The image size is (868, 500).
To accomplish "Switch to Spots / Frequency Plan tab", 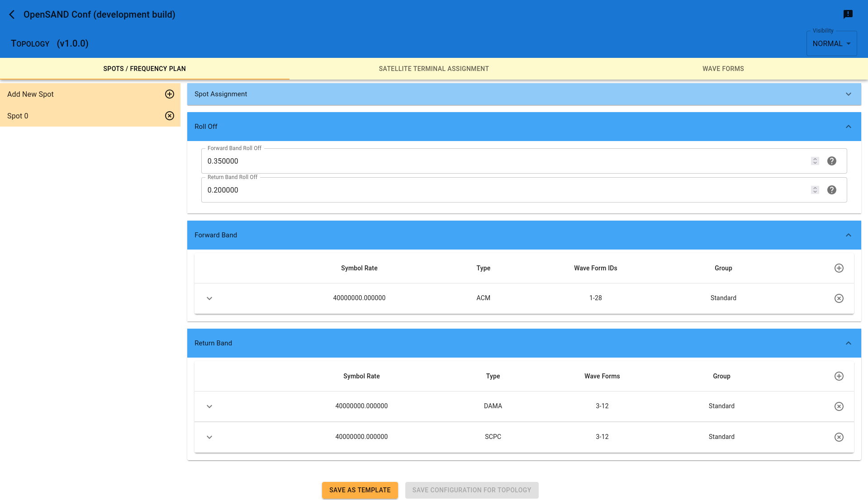I will tap(145, 69).
